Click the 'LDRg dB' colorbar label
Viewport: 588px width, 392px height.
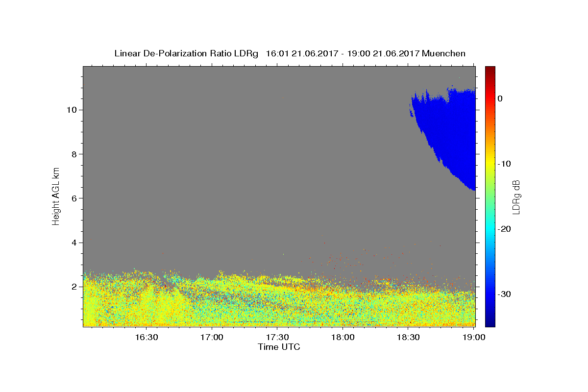516,196
